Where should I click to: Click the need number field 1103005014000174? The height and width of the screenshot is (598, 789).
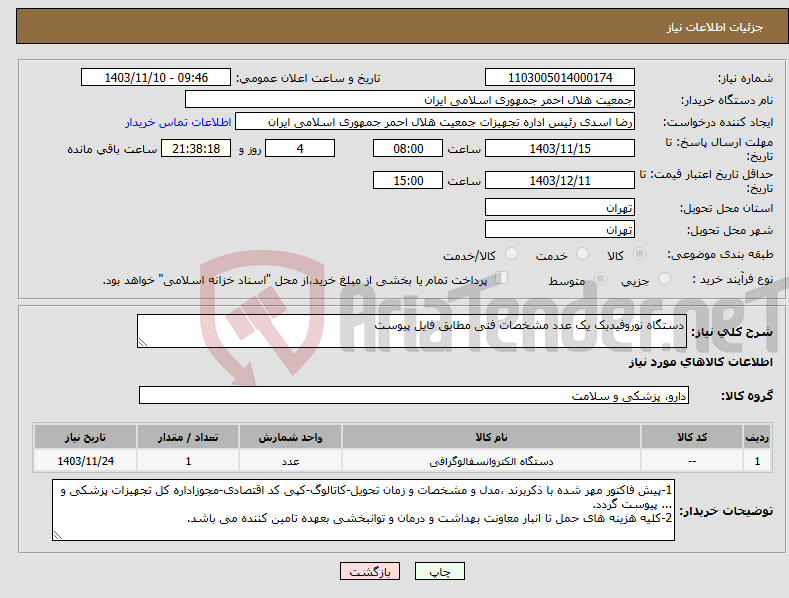[560, 78]
